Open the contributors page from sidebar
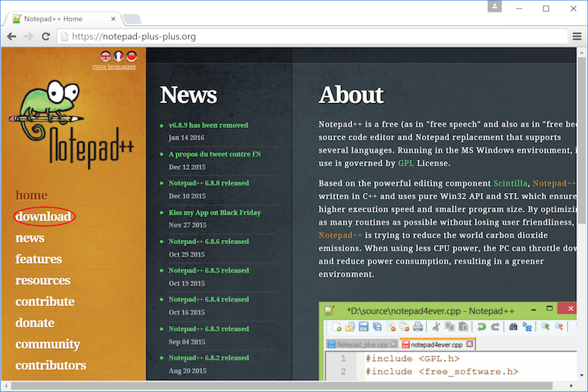The image size is (588, 392). tap(51, 366)
